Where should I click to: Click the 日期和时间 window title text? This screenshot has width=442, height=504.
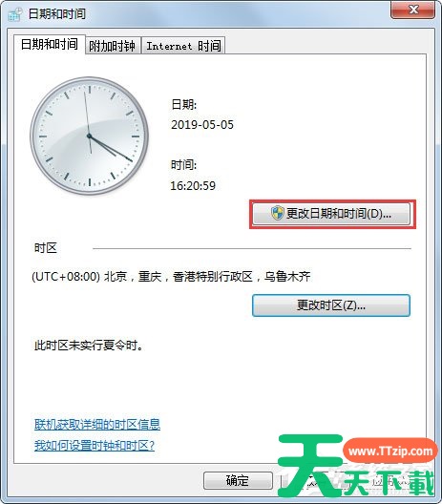[x=57, y=13]
